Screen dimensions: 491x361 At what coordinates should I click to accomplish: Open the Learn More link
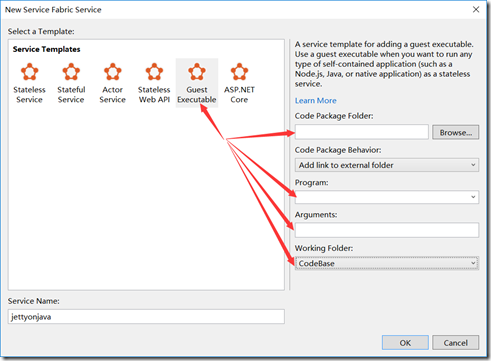click(315, 101)
